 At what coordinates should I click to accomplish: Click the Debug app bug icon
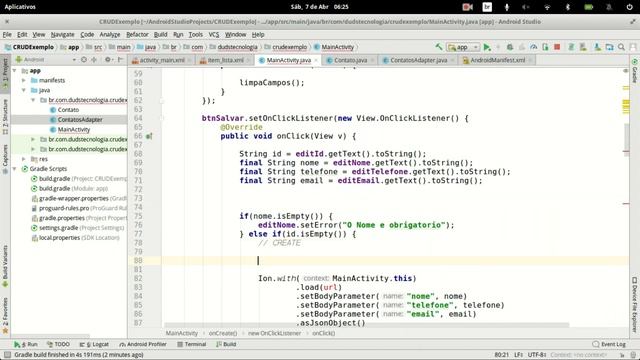coord(510,47)
